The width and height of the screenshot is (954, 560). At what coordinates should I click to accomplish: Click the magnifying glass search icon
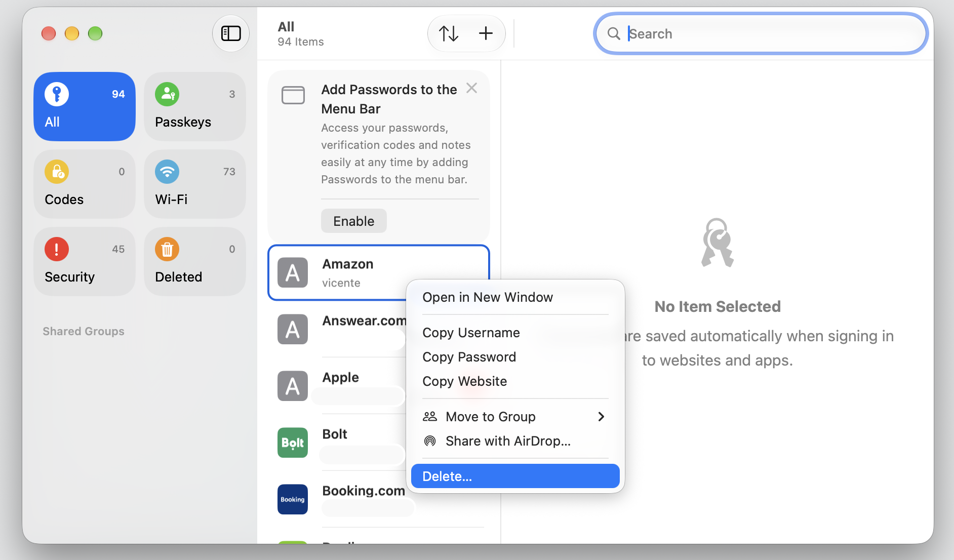point(614,34)
